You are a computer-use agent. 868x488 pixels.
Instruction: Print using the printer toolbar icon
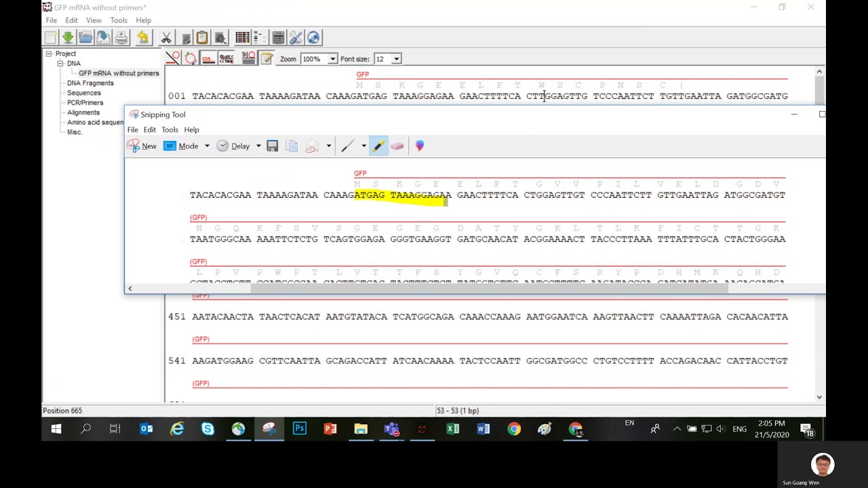(x=121, y=38)
